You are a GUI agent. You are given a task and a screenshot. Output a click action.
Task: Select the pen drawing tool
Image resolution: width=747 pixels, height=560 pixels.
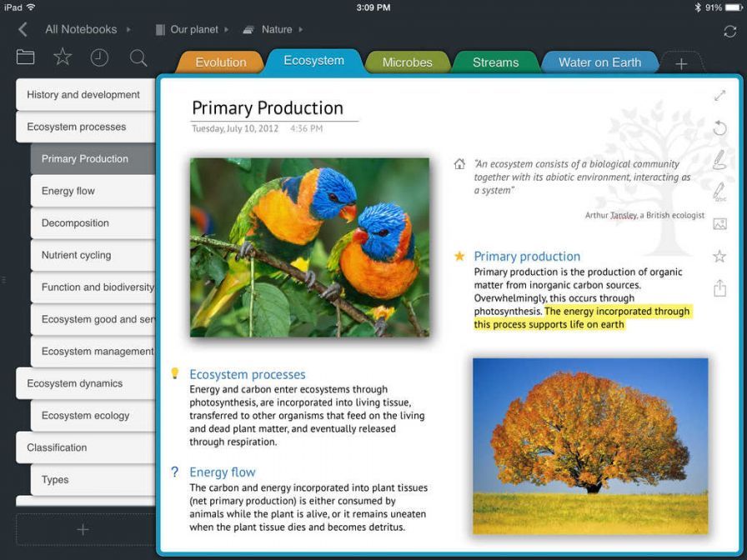(719, 160)
